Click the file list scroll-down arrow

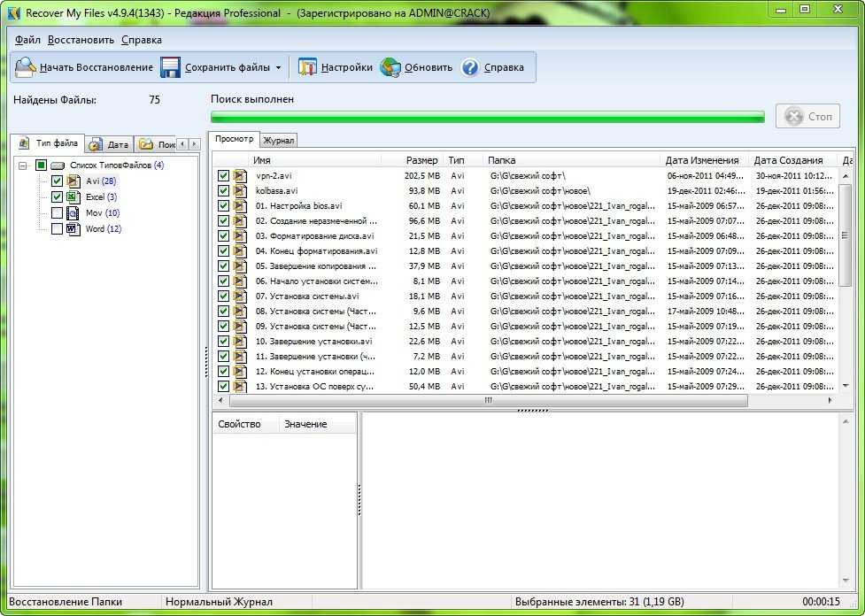[x=846, y=386]
